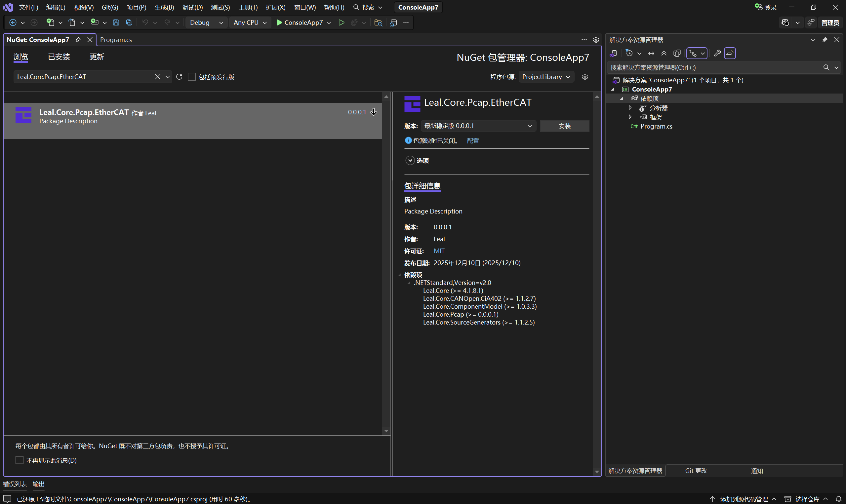Open the version selector dropdown
This screenshot has height=504, width=846.
coord(478,126)
